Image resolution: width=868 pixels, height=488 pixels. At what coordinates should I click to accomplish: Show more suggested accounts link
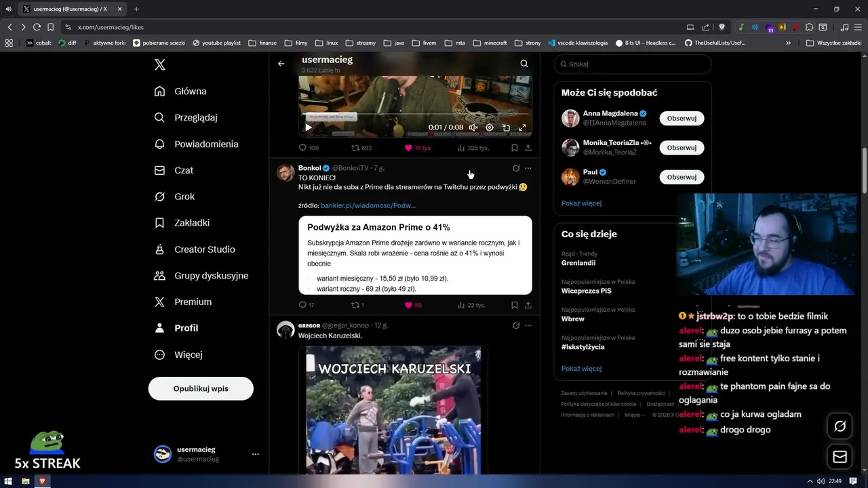[x=581, y=203]
